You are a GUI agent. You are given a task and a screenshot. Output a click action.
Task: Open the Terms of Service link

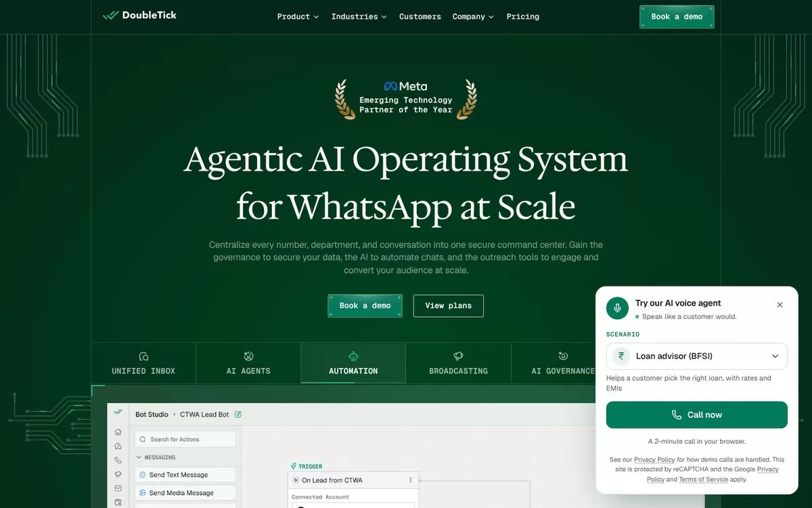pos(704,480)
